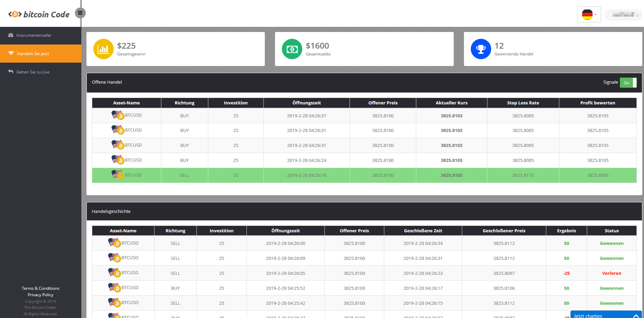Open the Privacy Policy link

tap(41, 295)
